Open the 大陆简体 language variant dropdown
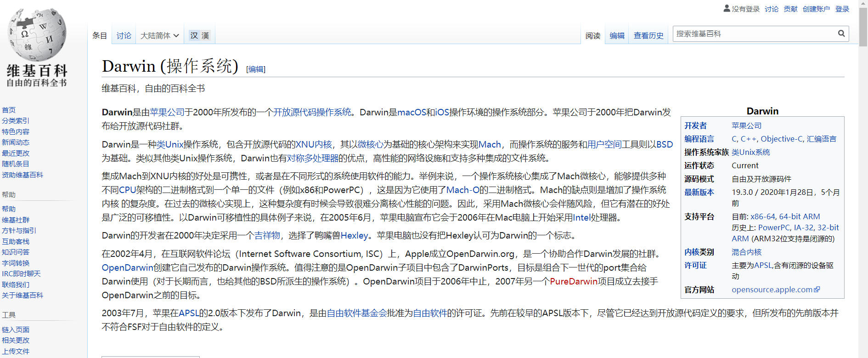This screenshot has height=358, width=868. [x=159, y=35]
